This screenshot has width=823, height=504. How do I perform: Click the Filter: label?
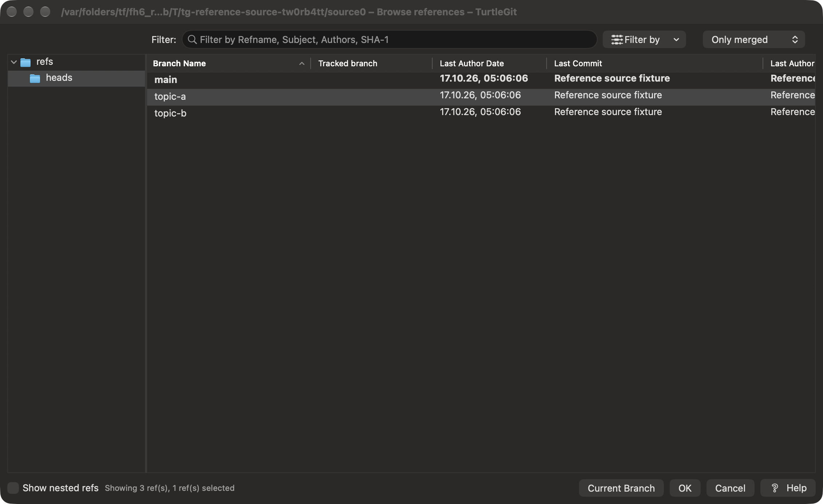[x=164, y=40]
